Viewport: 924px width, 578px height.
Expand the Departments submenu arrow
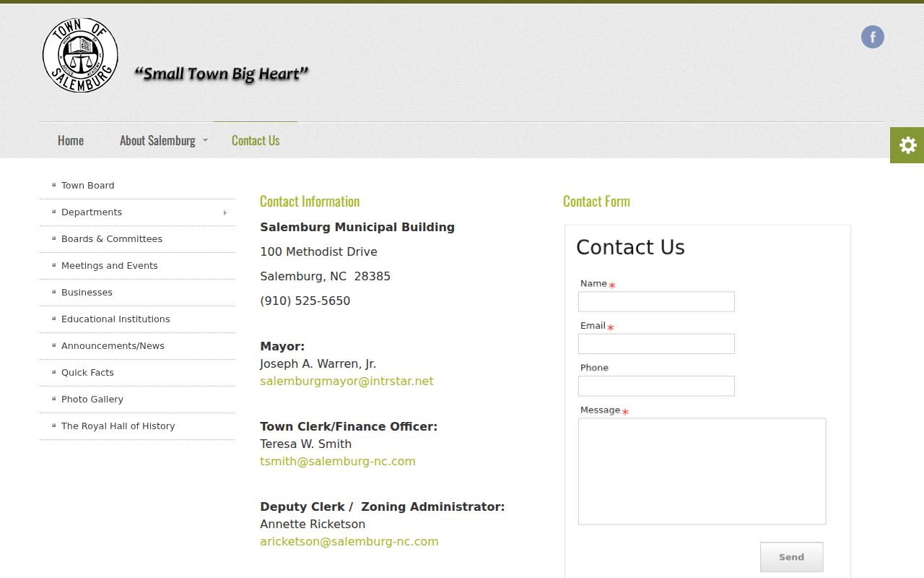225,212
